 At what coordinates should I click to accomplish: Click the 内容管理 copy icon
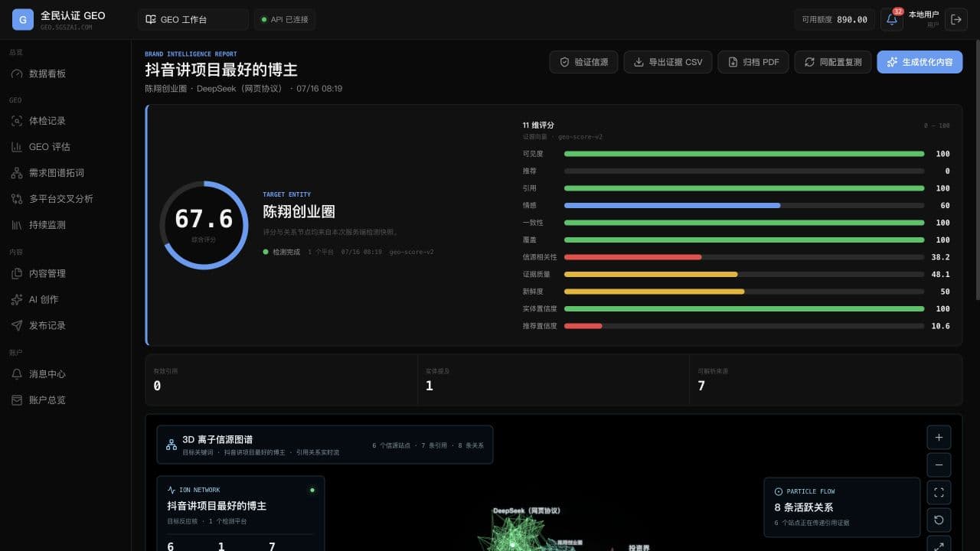(x=17, y=273)
